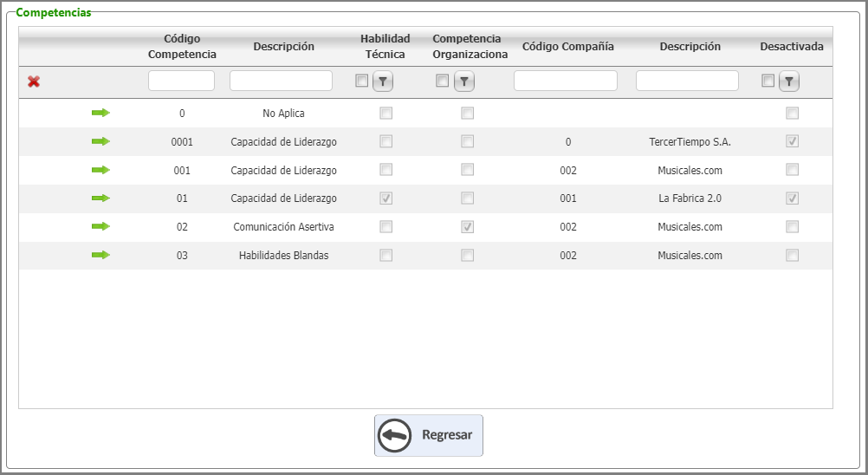The height and width of the screenshot is (475, 868).
Task: Open the Habilidad Técnica filter funnel
Action: [x=383, y=81]
